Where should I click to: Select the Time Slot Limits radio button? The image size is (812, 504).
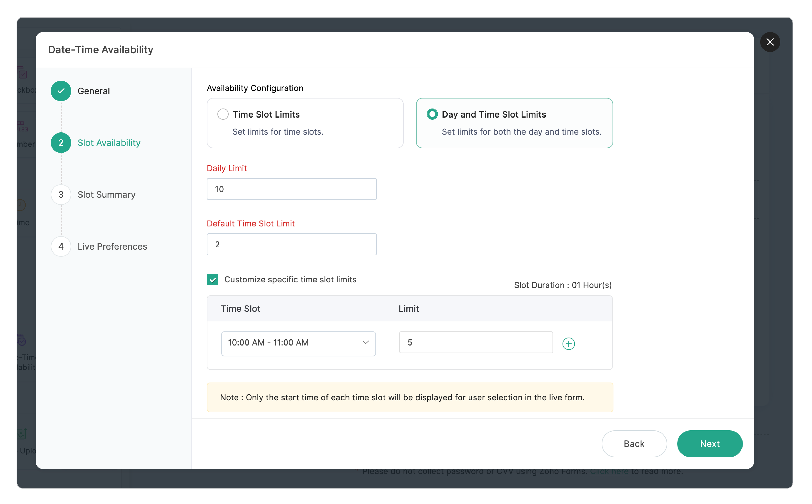223,114
